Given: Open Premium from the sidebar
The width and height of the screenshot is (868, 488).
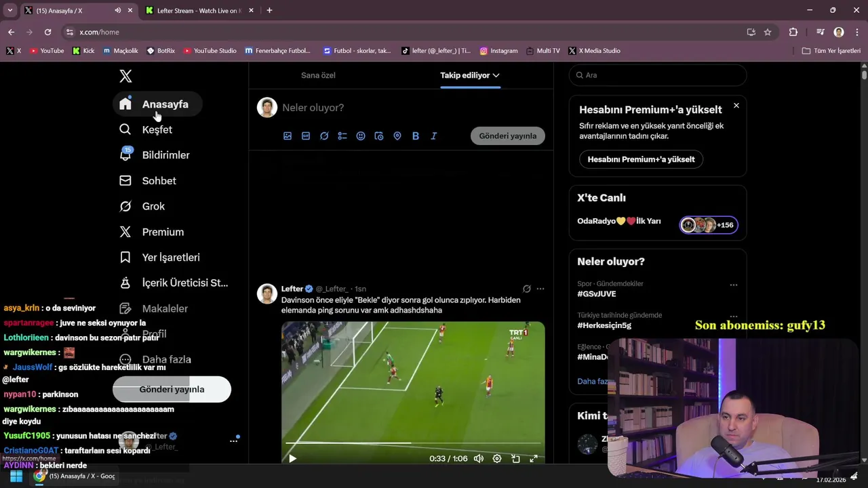Looking at the screenshot, I should point(153,232).
